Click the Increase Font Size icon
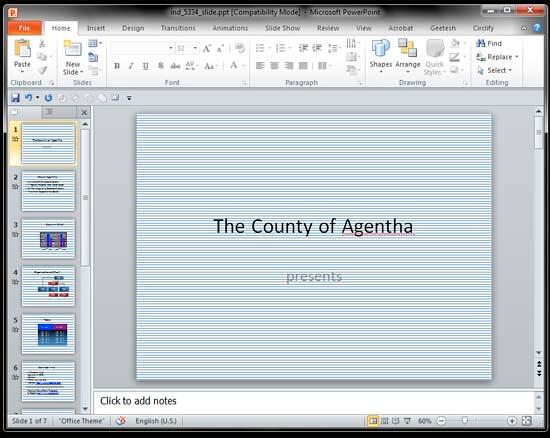The image size is (550, 438). pyautogui.click(x=207, y=48)
